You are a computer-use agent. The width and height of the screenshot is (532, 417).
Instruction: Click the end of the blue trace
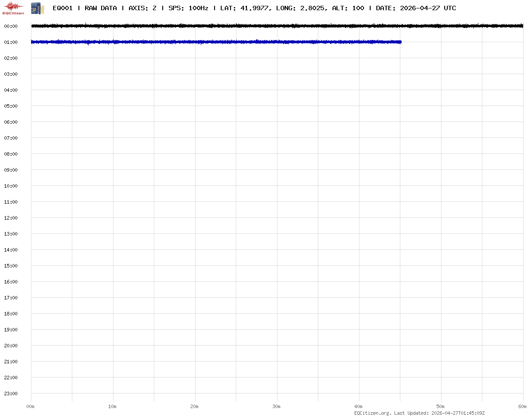click(x=400, y=42)
